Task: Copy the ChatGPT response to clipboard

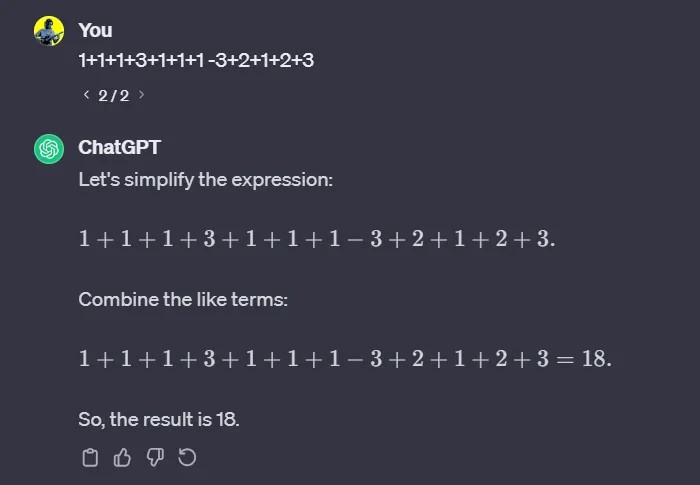Action: point(90,457)
